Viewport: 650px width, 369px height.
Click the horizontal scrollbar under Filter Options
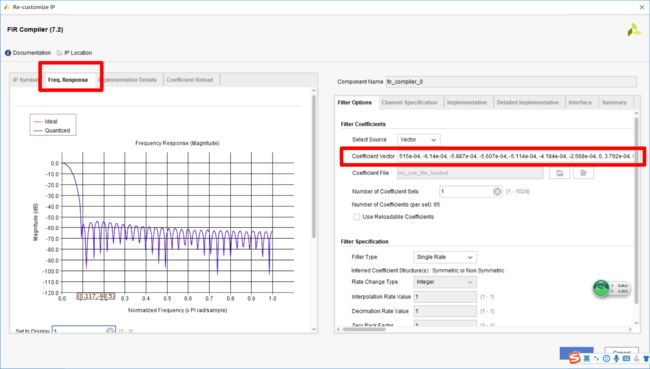pos(485,329)
